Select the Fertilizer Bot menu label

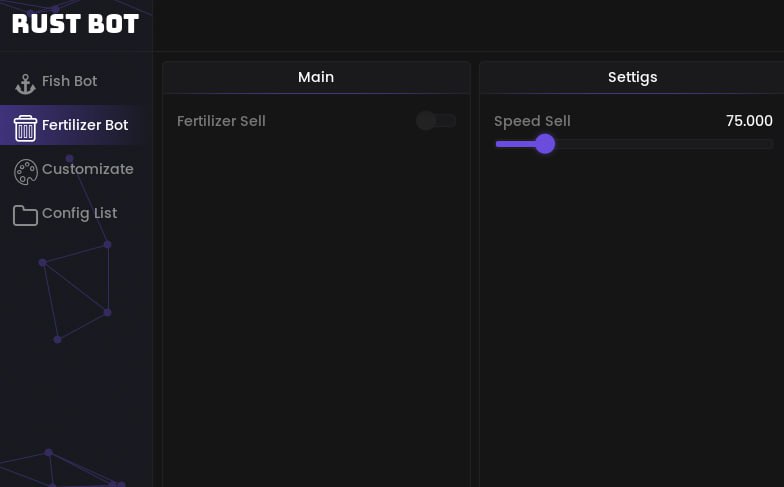click(85, 125)
